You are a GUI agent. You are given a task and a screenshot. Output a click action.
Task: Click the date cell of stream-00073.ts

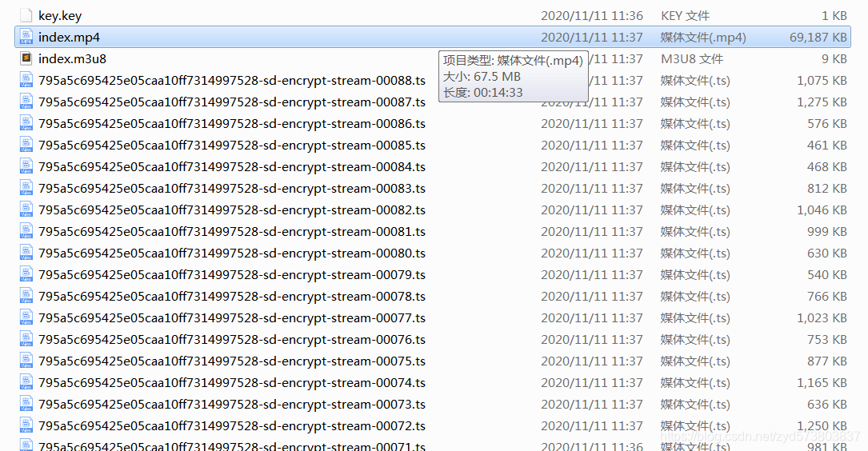592,404
